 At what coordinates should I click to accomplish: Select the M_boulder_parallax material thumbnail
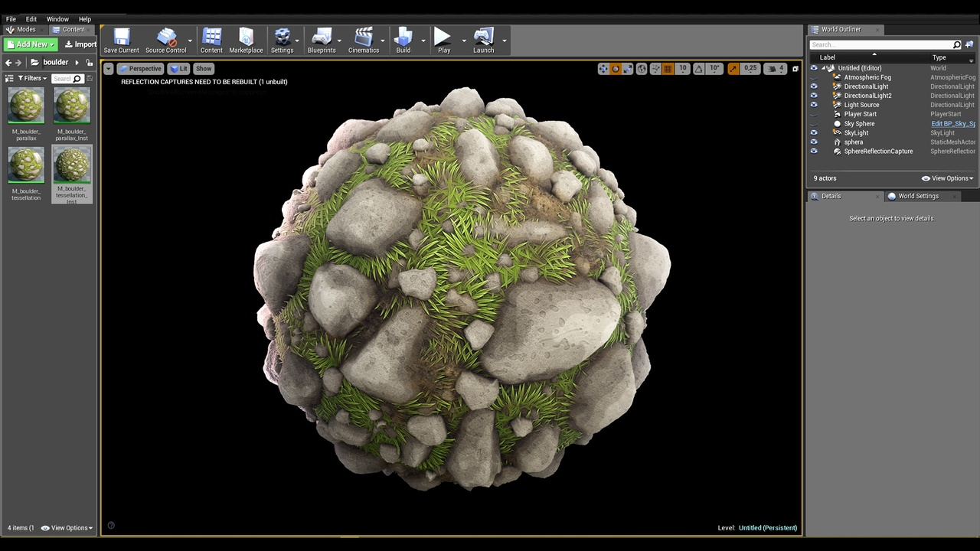tap(25, 105)
